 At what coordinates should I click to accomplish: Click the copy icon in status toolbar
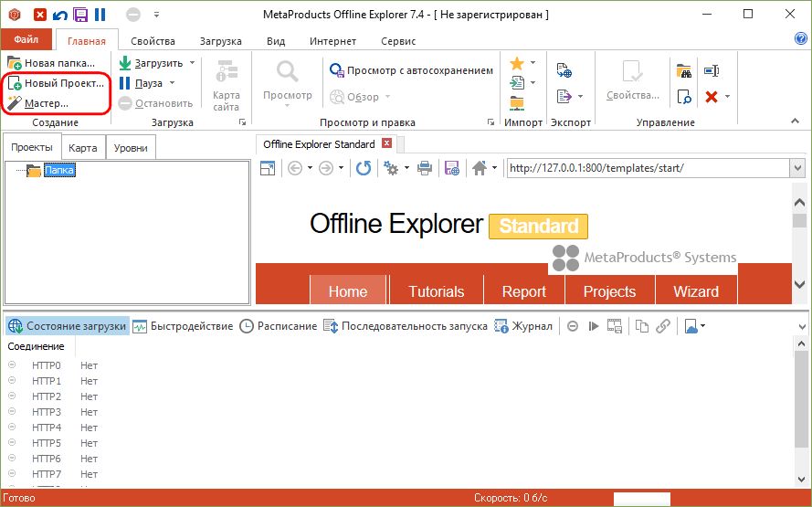click(x=642, y=326)
